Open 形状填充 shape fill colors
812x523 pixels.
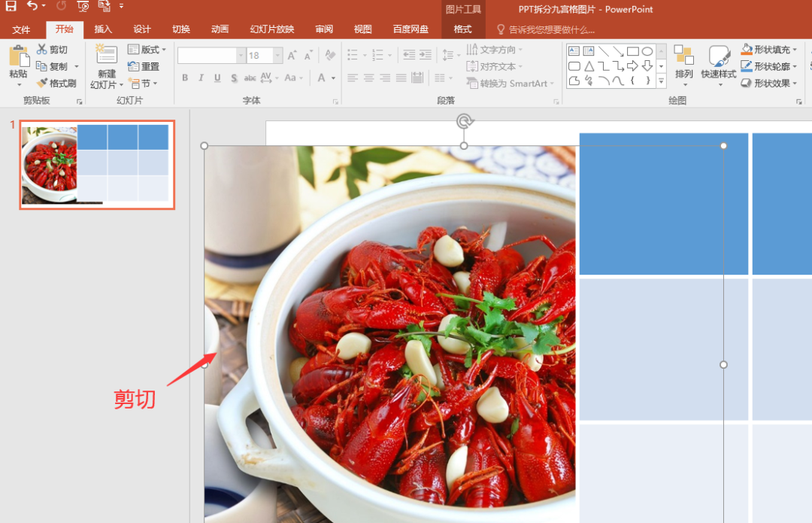click(x=769, y=50)
